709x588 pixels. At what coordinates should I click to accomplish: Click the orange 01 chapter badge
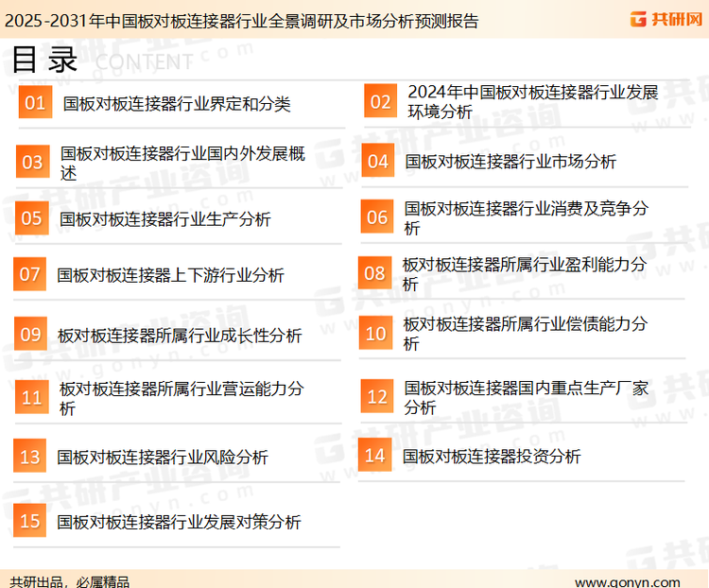tap(35, 102)
